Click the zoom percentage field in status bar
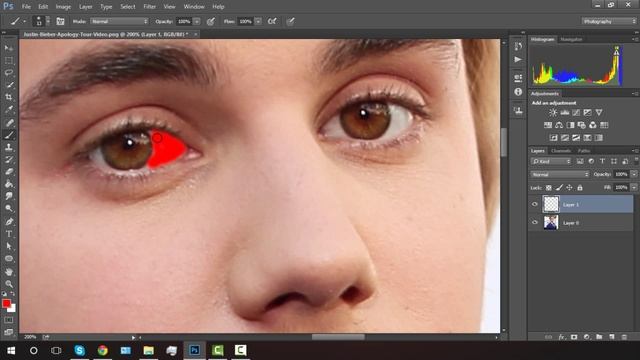The image size is (640, 360). [x=30, y=337]
